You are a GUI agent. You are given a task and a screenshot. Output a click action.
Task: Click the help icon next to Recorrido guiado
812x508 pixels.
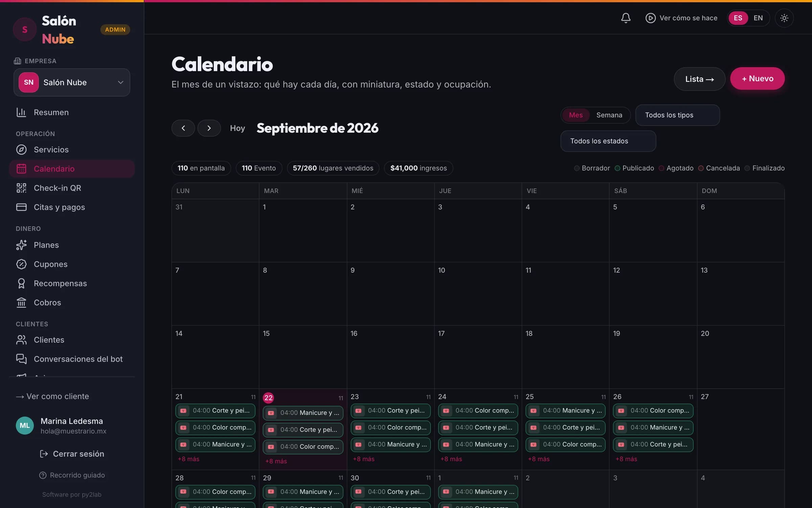pyautogui.click(x=43, y=475)
